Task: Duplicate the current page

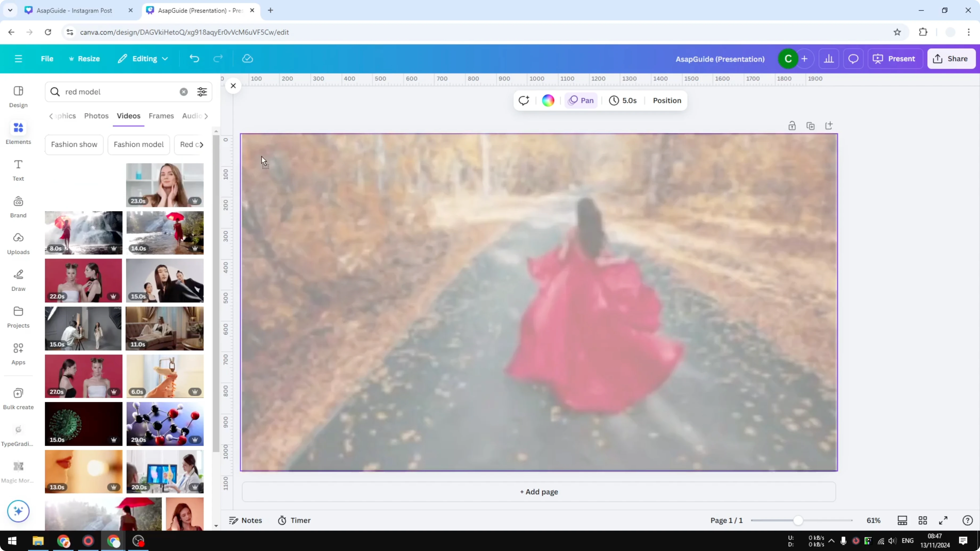Action: [811, 125]
